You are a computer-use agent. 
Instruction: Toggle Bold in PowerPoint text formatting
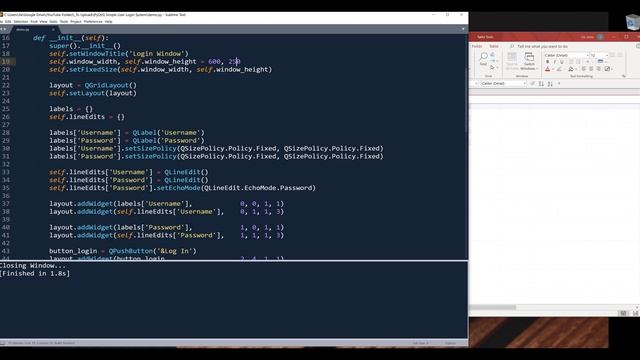pyautogui.click(x=547, y=62)
